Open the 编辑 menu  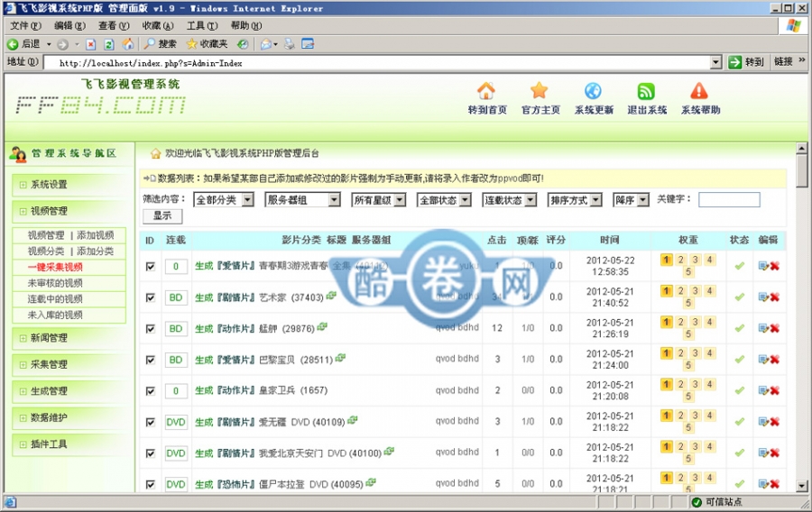tap(69, 25)
